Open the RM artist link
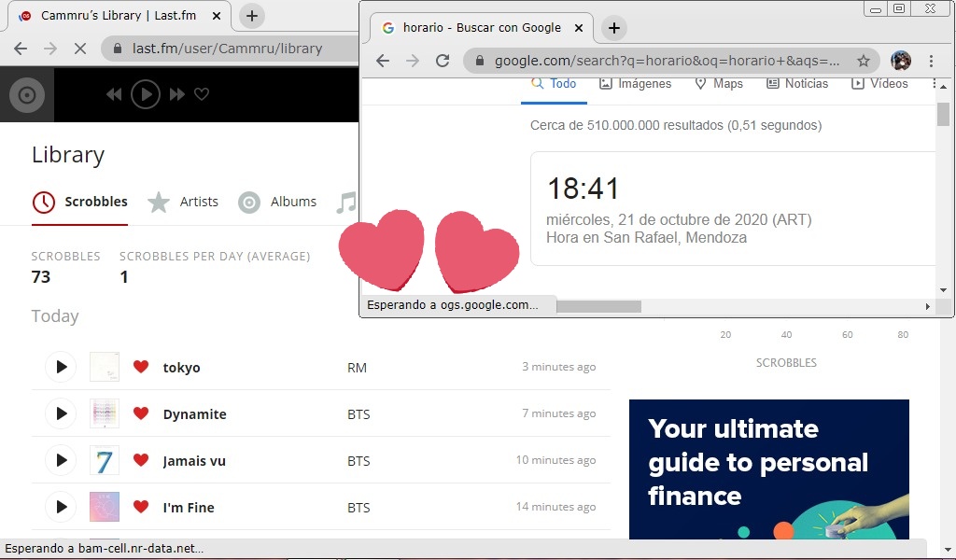The image size is (956, 560). pos(358,368)
